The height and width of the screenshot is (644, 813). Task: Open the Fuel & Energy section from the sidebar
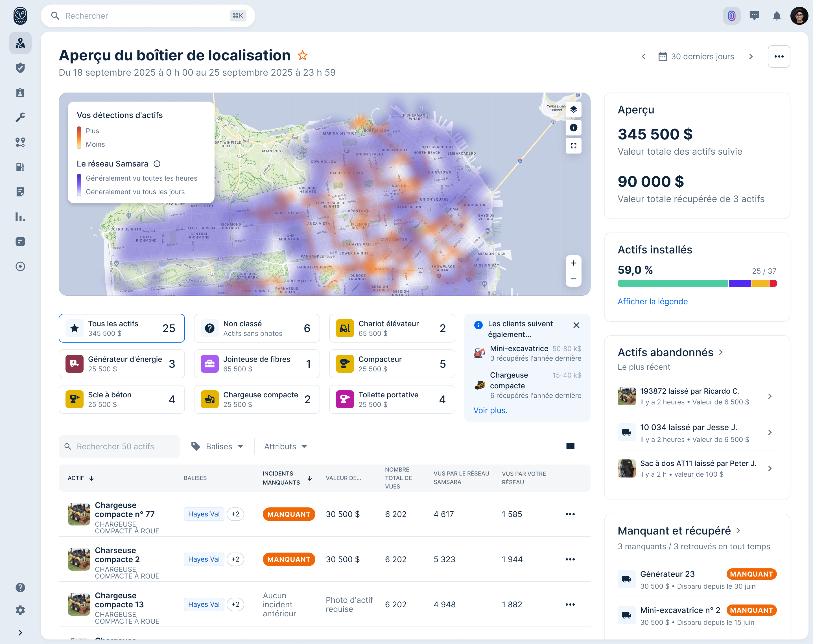point(20,167)
